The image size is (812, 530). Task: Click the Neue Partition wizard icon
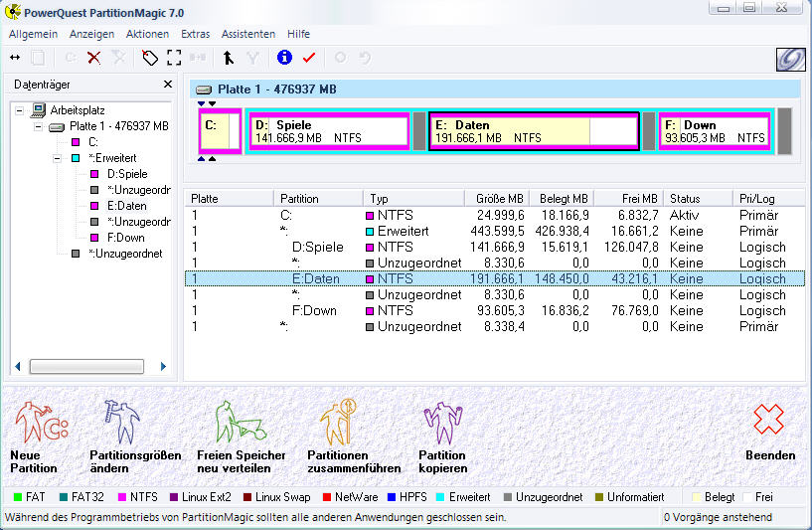pos(40,423)
